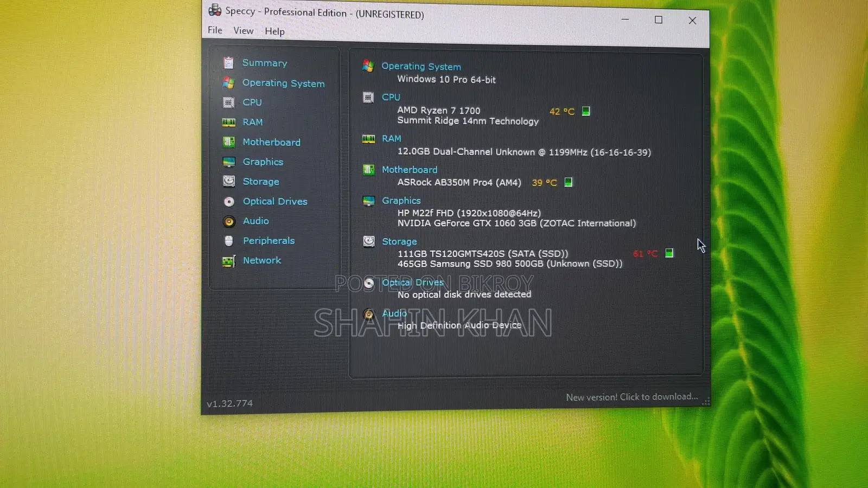Click the RAM stick sidebar icon
This screenshot has width=868, height=488.
point(229,123)
